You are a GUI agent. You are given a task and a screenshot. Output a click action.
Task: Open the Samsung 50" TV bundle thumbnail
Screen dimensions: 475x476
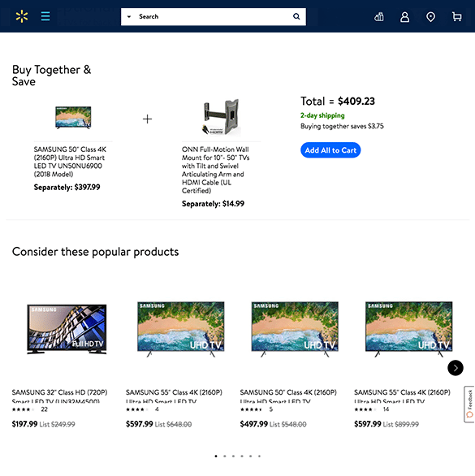click(73, 118)
